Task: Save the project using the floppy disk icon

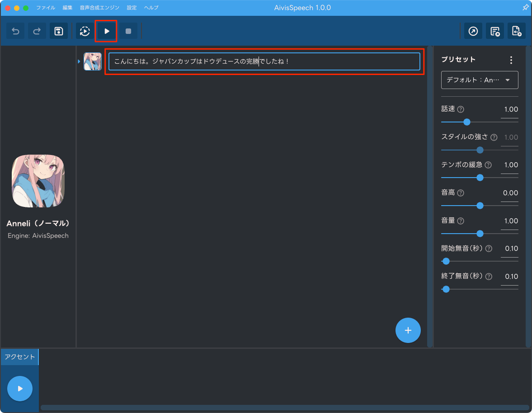Action: coord(59,31)
